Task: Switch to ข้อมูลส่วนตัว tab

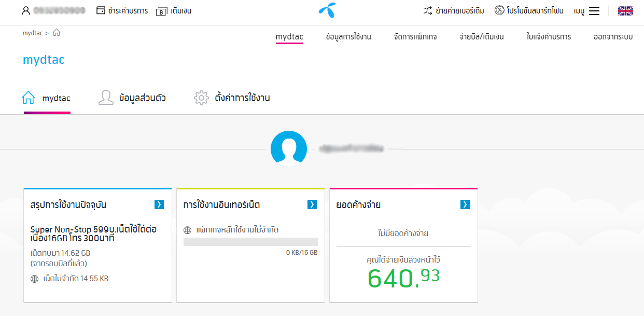Action: click(142, 98)
